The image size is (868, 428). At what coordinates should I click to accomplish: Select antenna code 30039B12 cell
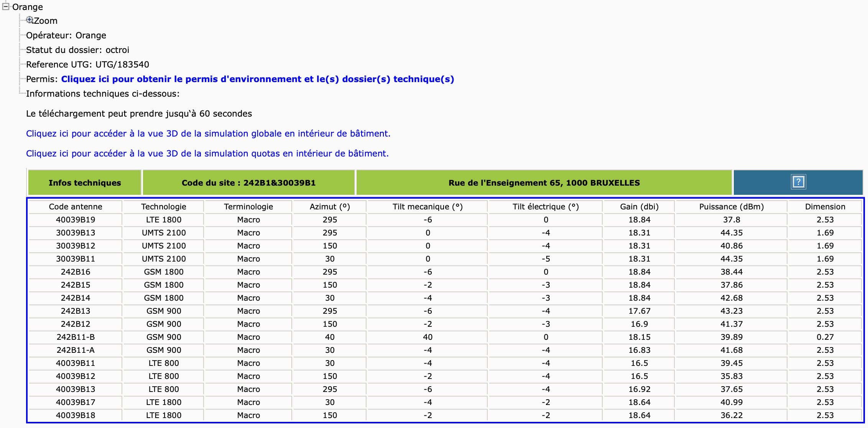pos(76,246)
